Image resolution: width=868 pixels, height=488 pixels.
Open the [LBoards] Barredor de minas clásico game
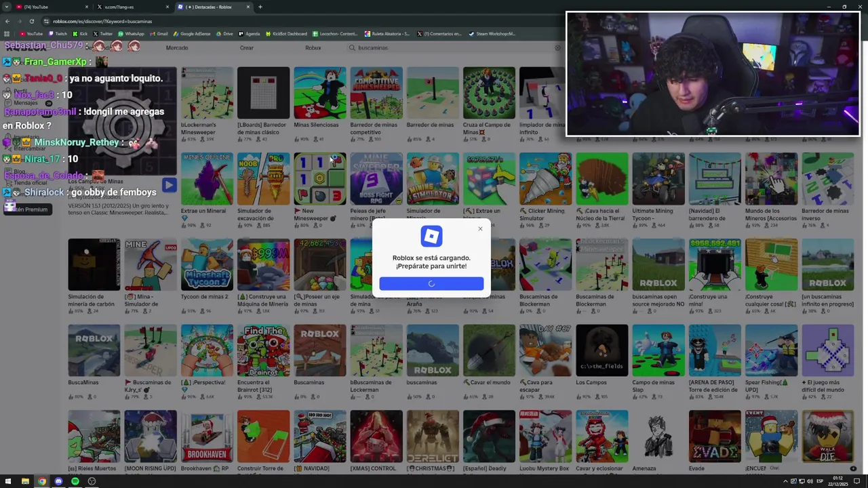[263, 93]
